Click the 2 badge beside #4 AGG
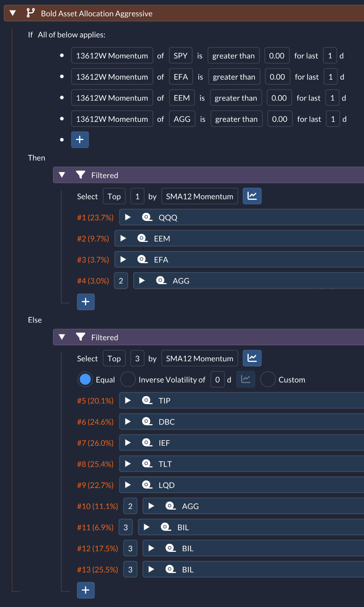Viewport: 364px width, 607px height. tap(121, 281)
